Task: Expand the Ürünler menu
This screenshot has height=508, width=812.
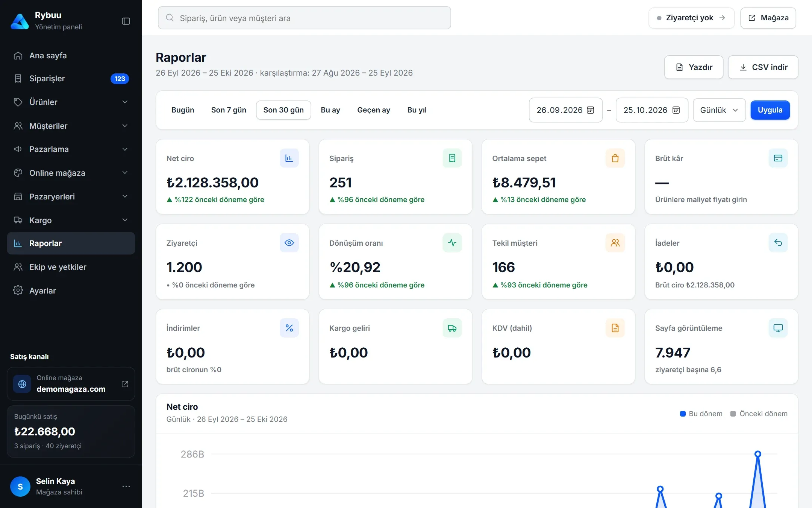Action: (x=71, y=102)
